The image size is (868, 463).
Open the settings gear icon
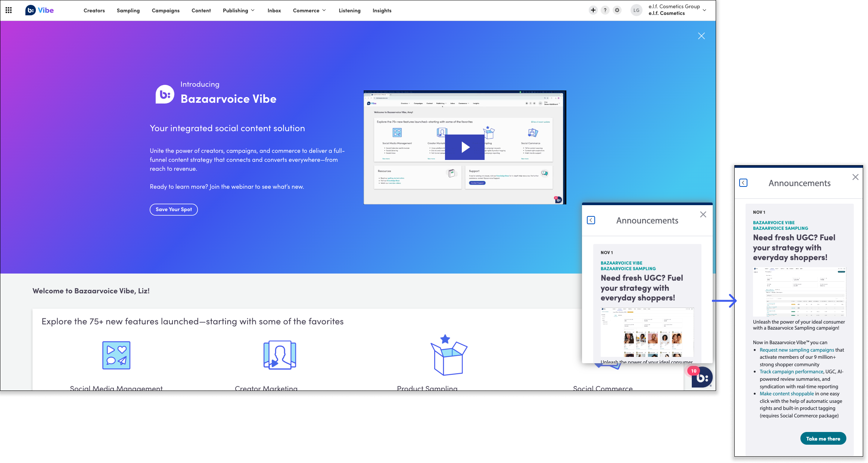[617, 10]
